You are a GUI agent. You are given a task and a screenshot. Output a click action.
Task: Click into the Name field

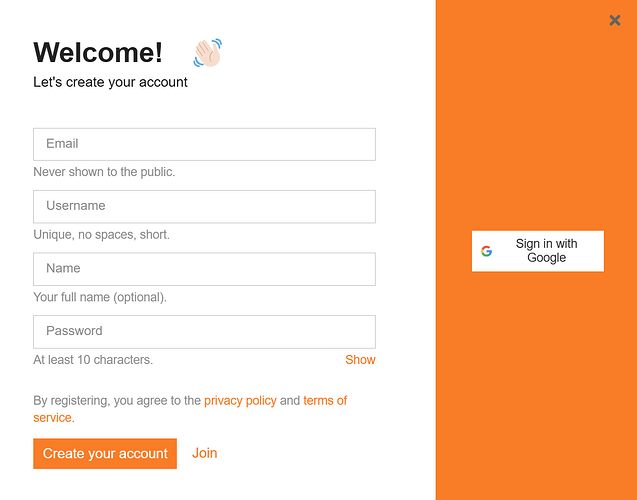[x=204, y=269]
